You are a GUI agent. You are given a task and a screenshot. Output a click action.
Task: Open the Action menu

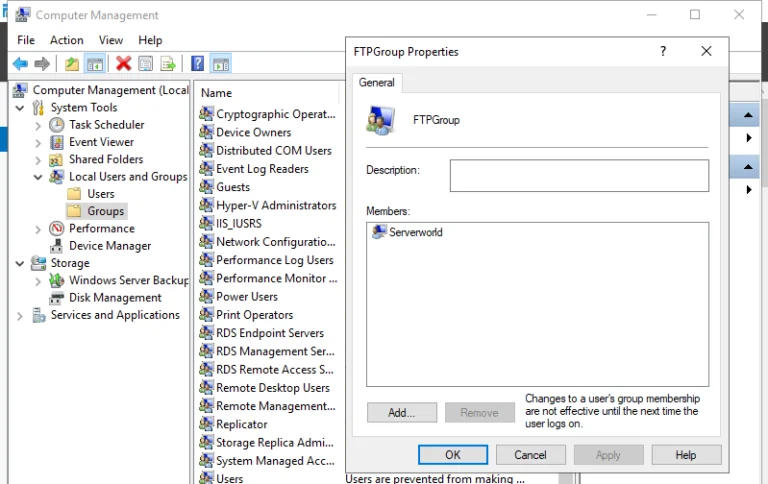coord(67,40)
